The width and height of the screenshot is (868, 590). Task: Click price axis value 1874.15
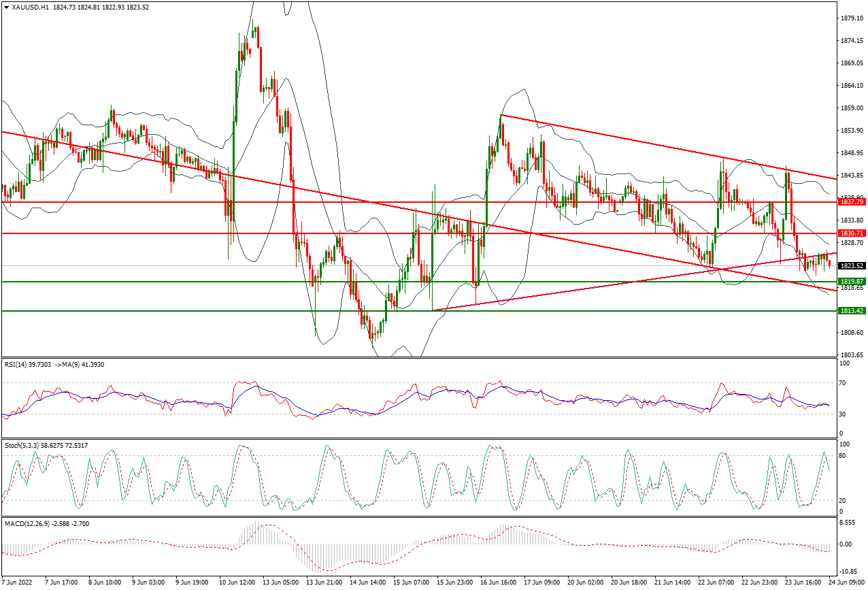[852, 40]
